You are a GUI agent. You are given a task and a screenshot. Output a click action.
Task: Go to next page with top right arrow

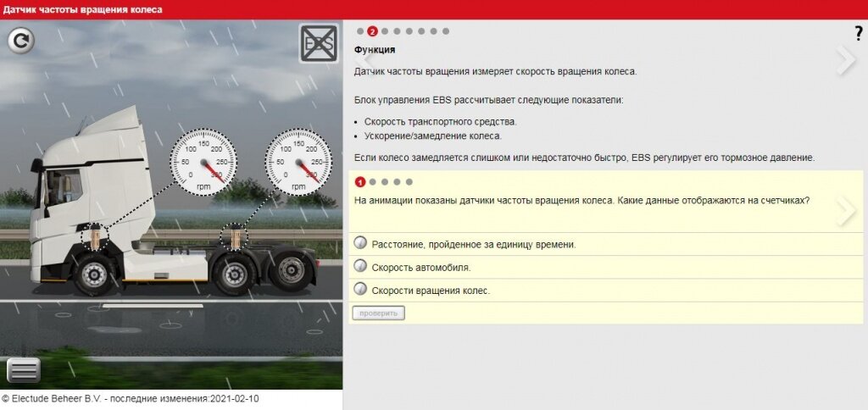tap(846, 60)
